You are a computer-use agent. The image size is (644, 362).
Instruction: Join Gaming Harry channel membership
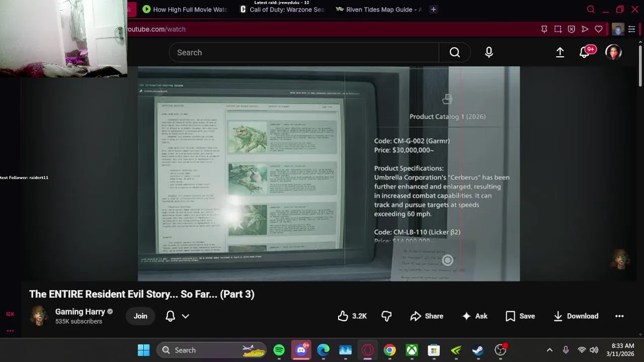coord(140,316)
